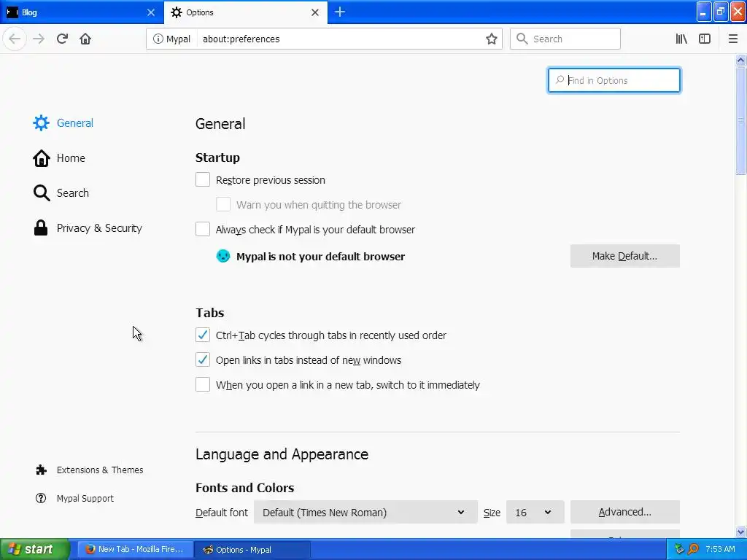This screenshot has height=560, width=747.
Task: Open a new tab with plus icon
Action: click(340, 12)
